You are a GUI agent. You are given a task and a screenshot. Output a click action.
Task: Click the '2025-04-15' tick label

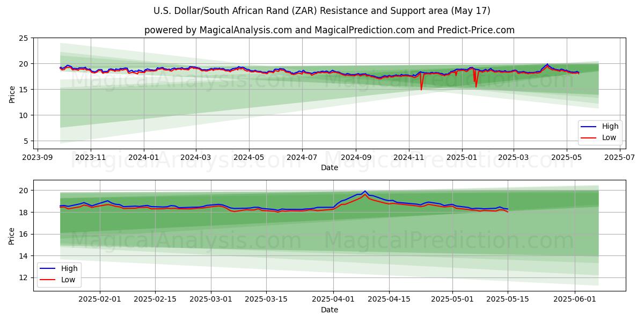(x=389, y=299)
